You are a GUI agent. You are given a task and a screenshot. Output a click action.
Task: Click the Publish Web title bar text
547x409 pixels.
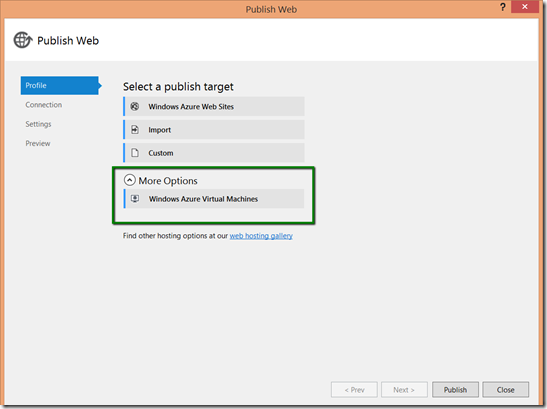[x=271, y=9]
